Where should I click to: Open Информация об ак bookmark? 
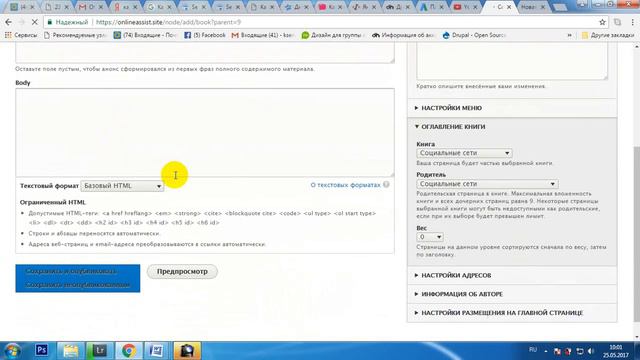click(403, 36)
